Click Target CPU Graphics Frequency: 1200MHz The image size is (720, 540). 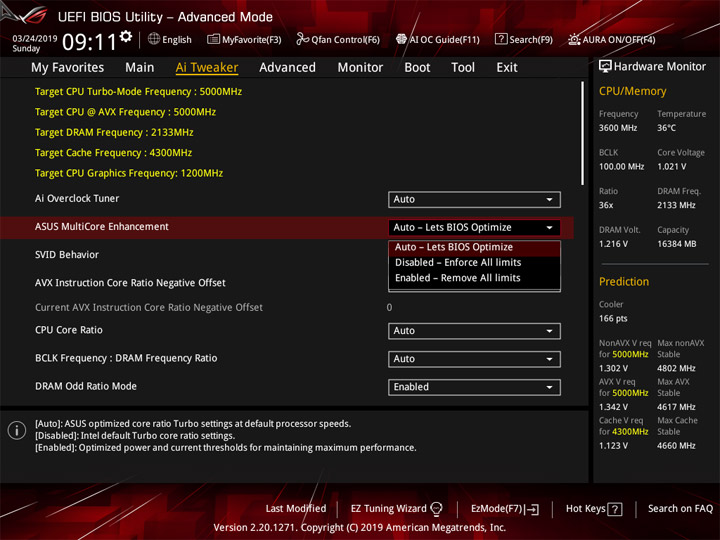pos(129,173)
